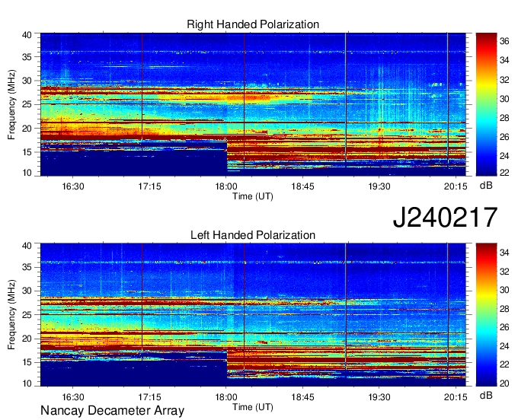518x420 pixels.
Task: Click the 'dB' unit under the Left Handed color bar
Action: click(x=486, y=396)
